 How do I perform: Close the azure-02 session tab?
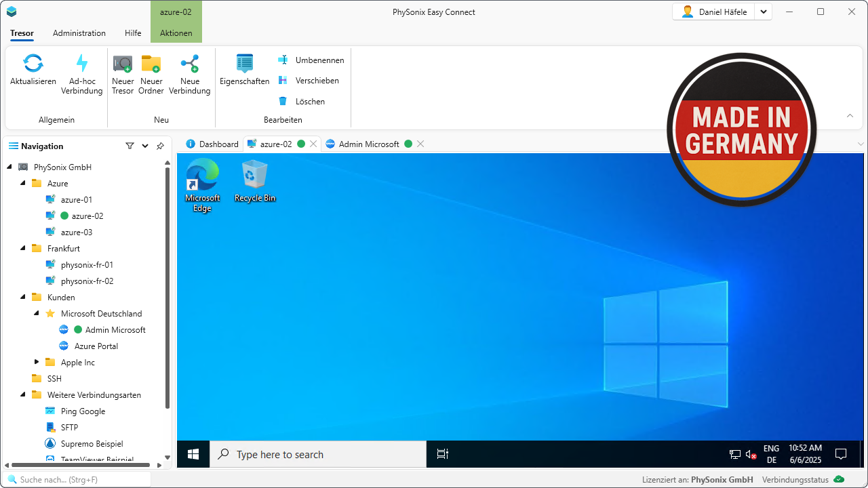[x=313, y=144]
